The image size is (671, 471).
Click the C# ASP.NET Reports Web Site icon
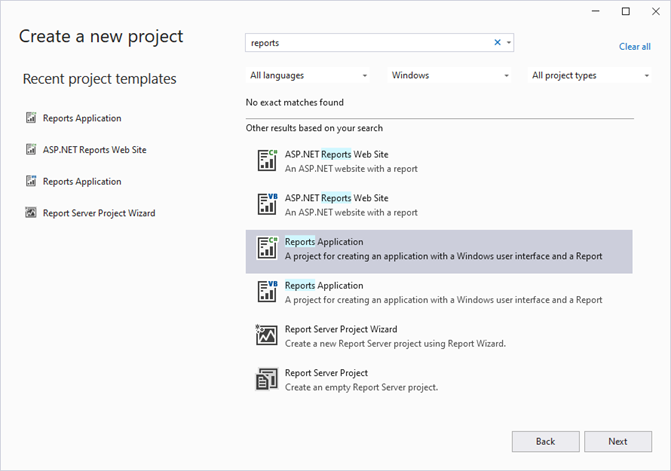[x=267, y=160]
